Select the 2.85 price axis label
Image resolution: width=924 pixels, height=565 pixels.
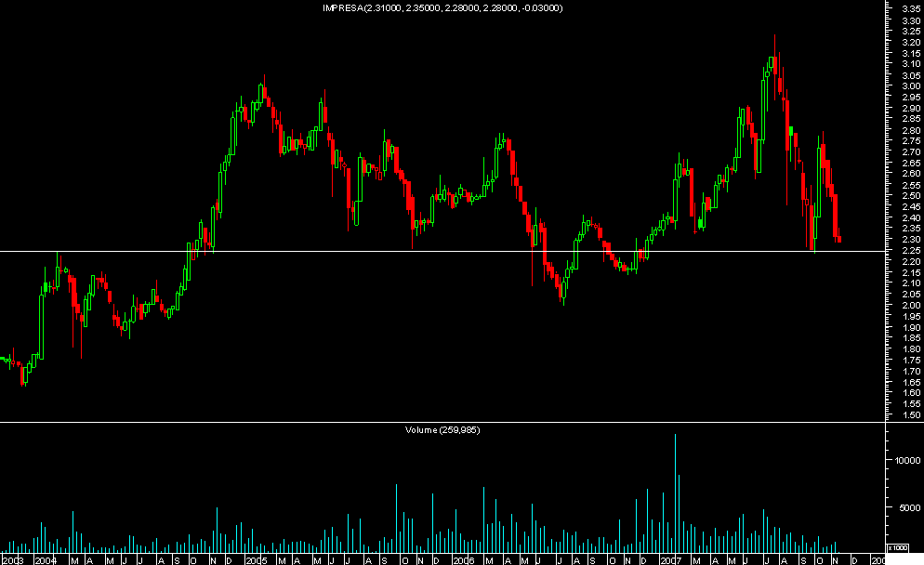[x=911, y=119]
